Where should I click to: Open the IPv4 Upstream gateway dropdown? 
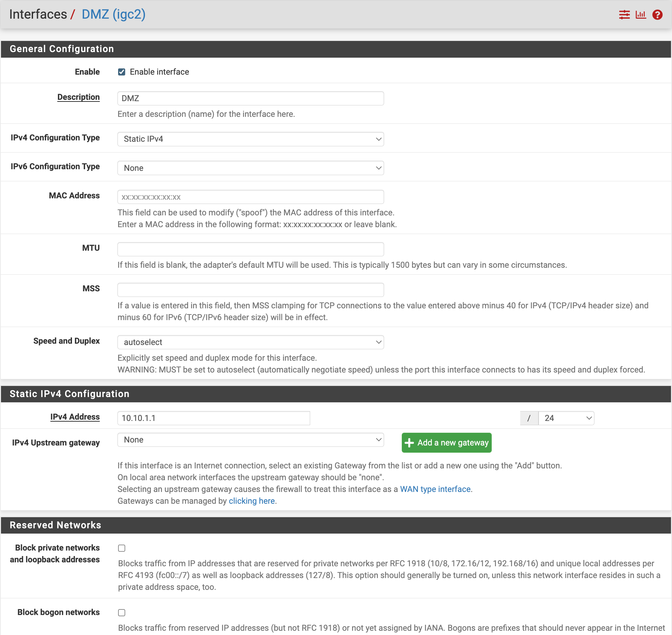pos(250,440)
